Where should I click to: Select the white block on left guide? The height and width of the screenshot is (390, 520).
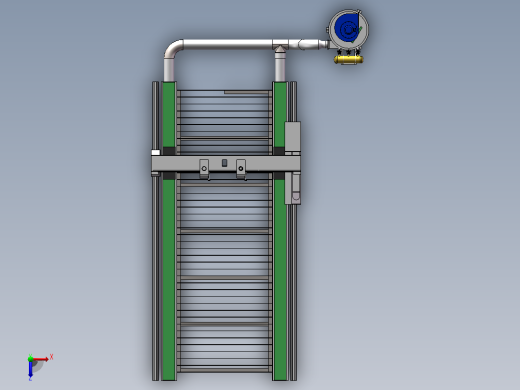pos(156,153)
